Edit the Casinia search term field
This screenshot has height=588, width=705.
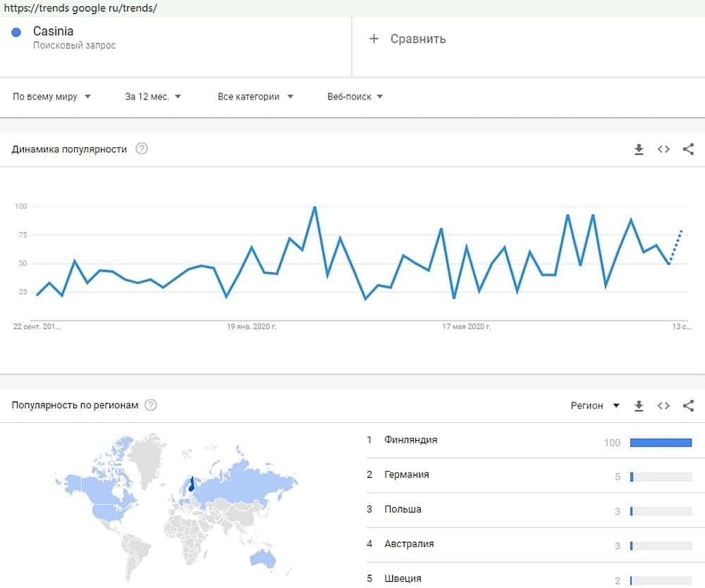tap(54, 32)
